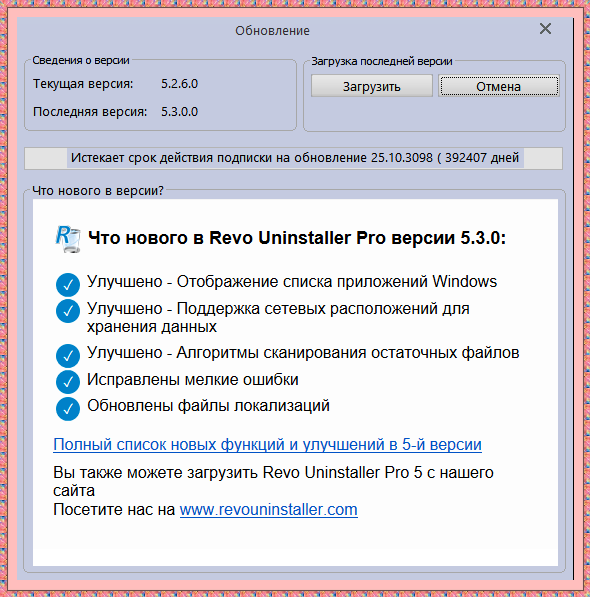
Task: Close the Обновление dialog
Action: pos(545,29)
